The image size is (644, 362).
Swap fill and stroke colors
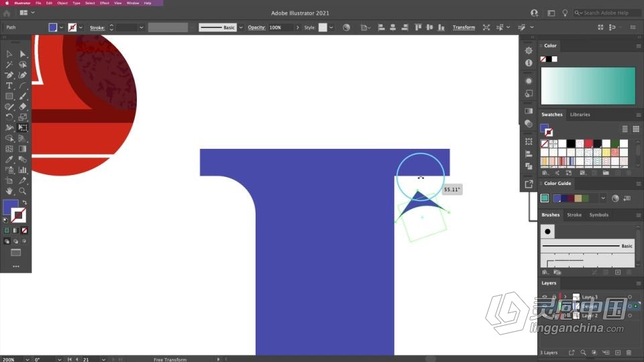[25, 202]
